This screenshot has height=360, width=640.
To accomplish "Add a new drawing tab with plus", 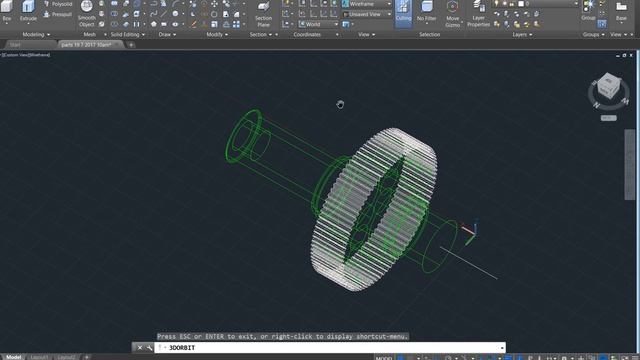I will [x=131, y=45].
